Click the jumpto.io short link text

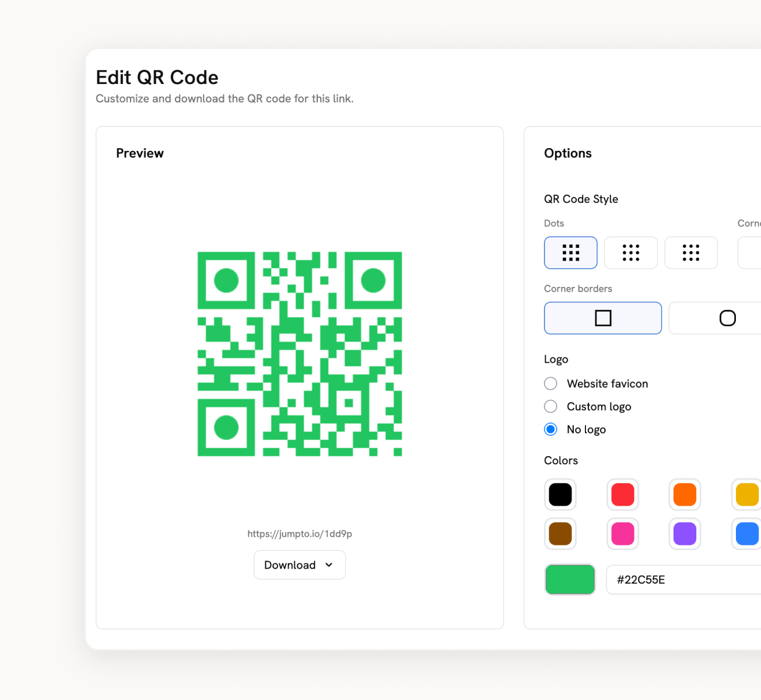click(x=300, y=534)
